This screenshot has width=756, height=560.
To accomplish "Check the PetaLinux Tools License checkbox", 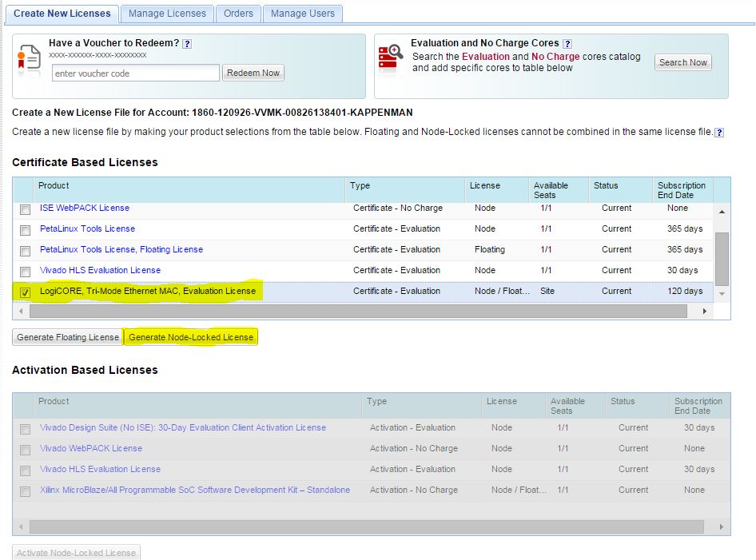I will (x=25, y=230).
